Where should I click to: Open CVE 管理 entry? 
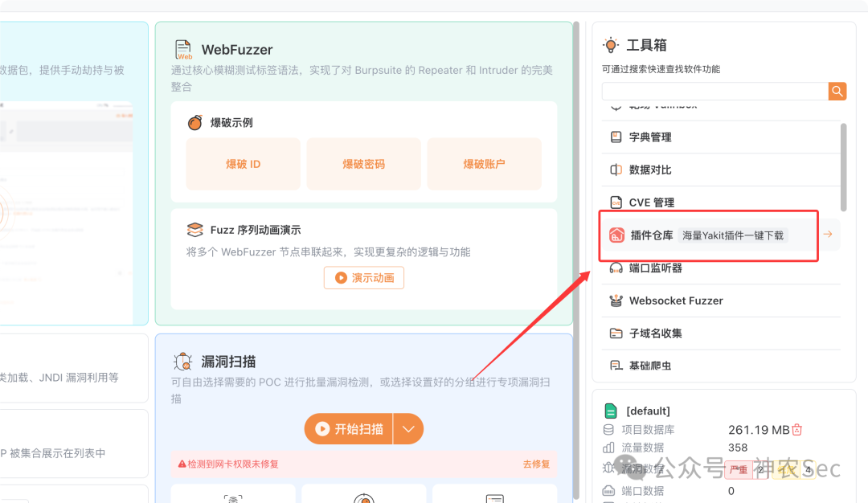tap(721, 202)
